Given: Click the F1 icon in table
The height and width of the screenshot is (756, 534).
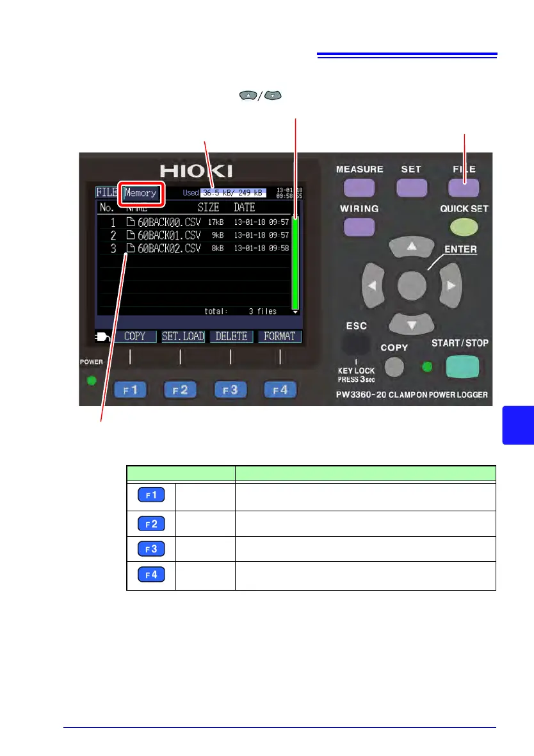Looking at the screenshot, I should 151,495.
